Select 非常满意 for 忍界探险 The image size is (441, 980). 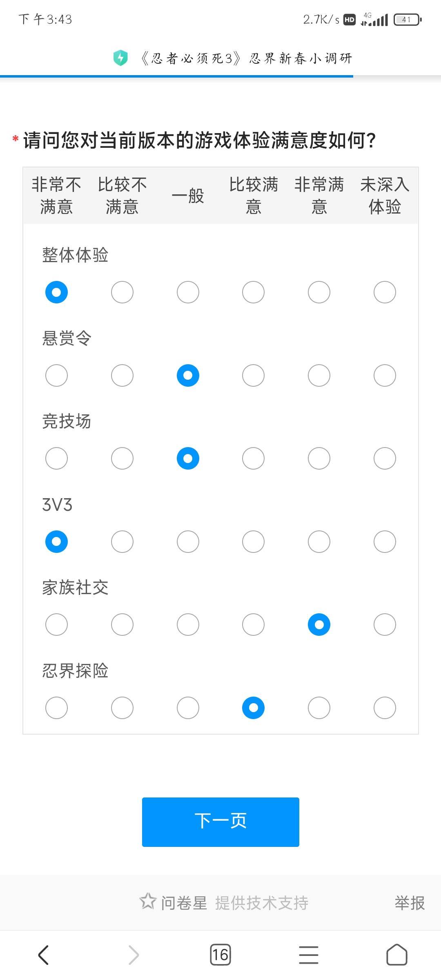click(x=319, y=708)
